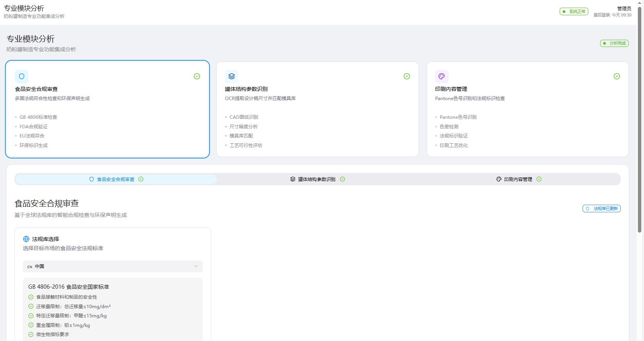Click the 法规库已更新 badge button
Image resolution: width=644 pixels, height=341 pixels.
602,208
